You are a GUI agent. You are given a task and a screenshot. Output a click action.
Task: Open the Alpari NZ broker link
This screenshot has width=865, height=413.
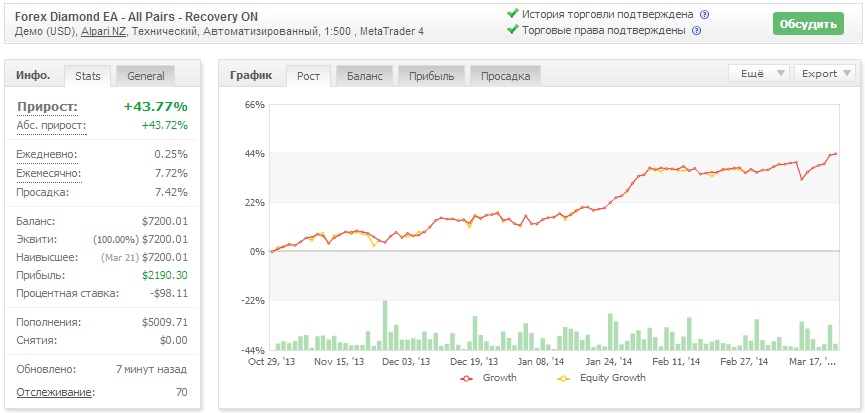click(x=103, y=31)
